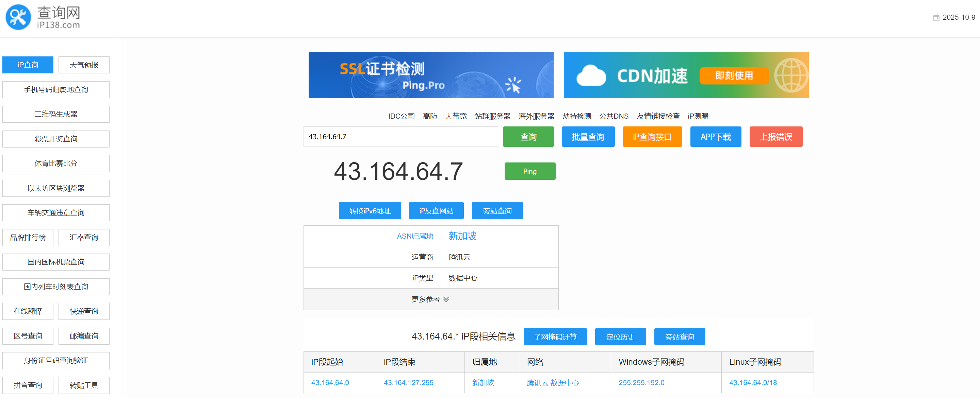Click the 公共DNS link
The width and height of the screenshot is (980, 398).
pos(613,116)
